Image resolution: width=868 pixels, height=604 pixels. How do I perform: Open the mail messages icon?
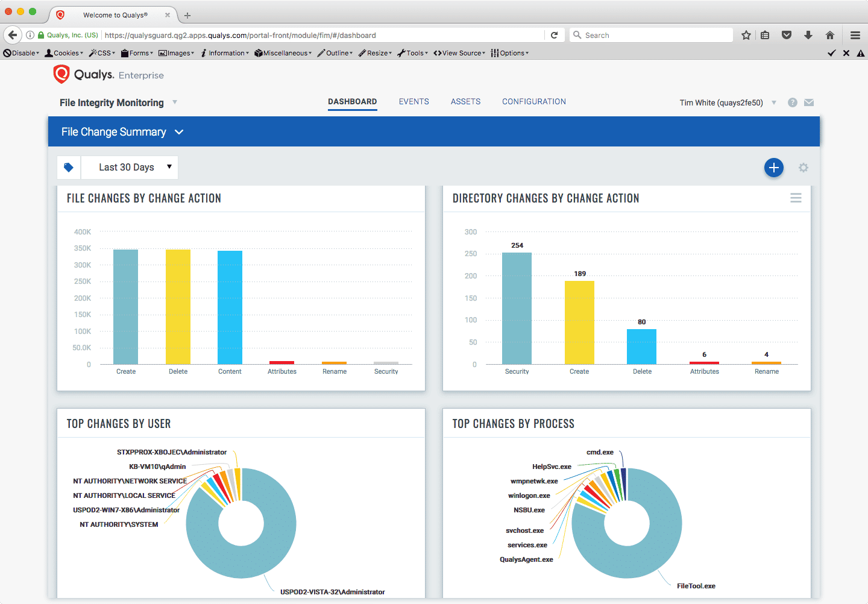(809, 102)
